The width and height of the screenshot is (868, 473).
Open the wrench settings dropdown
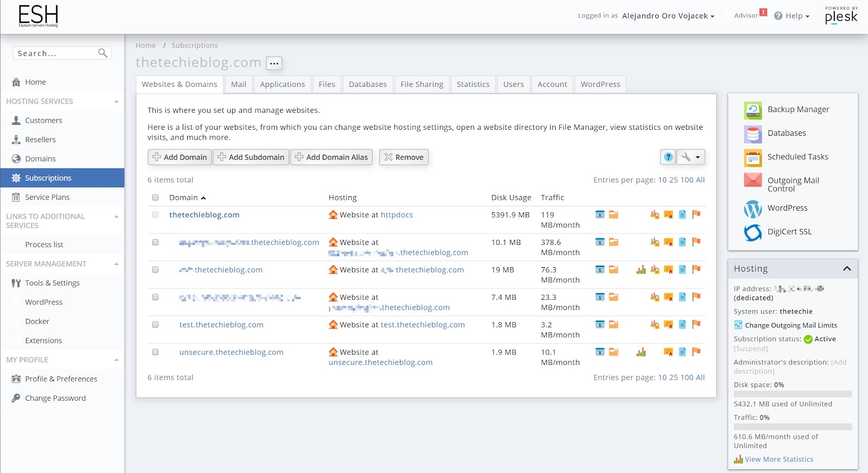691,157
